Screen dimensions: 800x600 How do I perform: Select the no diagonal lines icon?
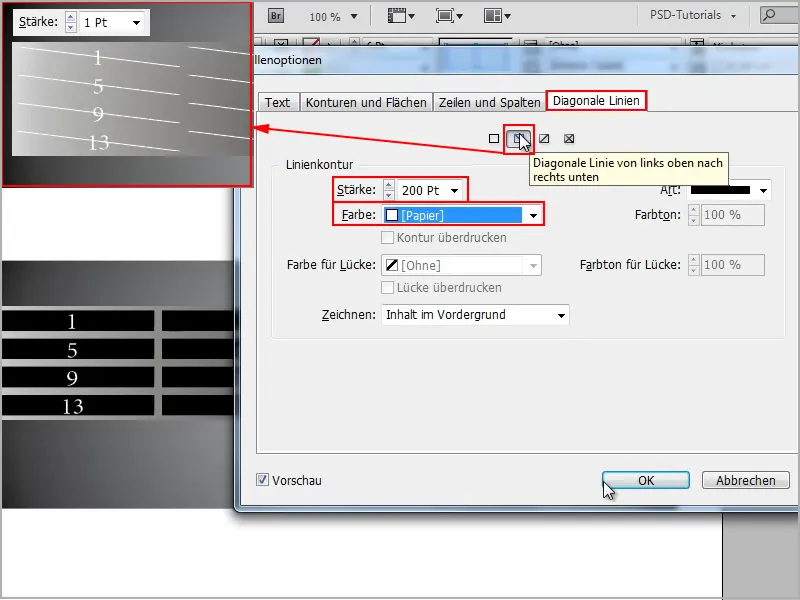[493, 139]
